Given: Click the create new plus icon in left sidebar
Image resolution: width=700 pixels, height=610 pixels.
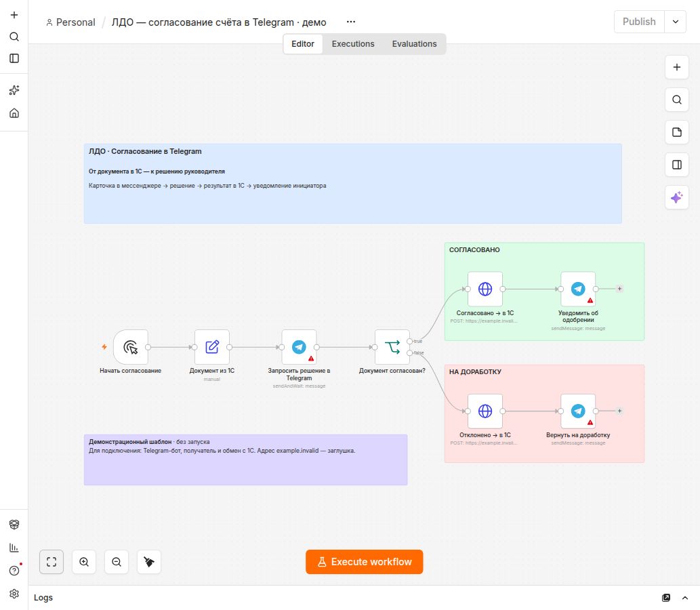Looking at the screenshot, I should 14,15.
